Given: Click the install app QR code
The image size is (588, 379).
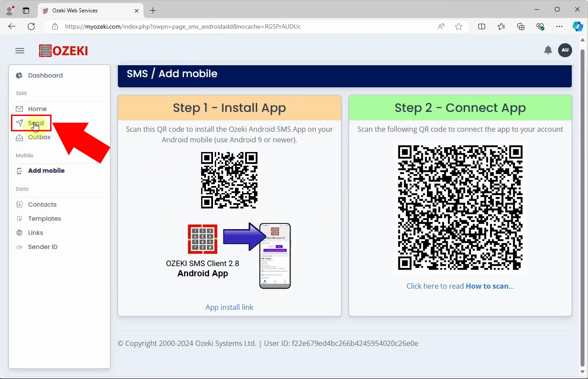Looking at the screenshot, I should click(229, 180).
